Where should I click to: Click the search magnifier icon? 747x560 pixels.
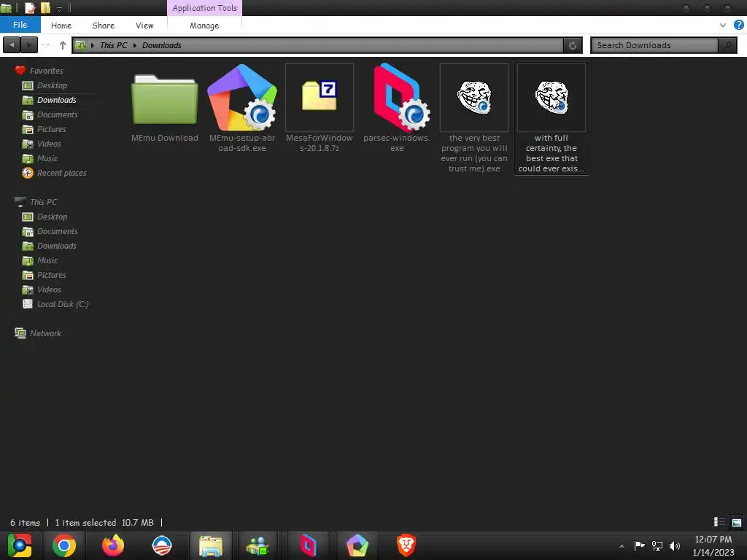pos(727,45)
